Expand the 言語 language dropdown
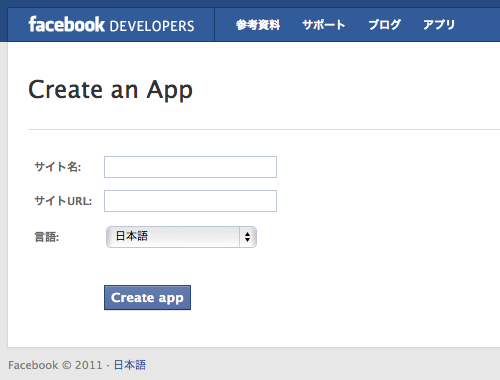This screenshot has width=500, height=380. point(181,237)
